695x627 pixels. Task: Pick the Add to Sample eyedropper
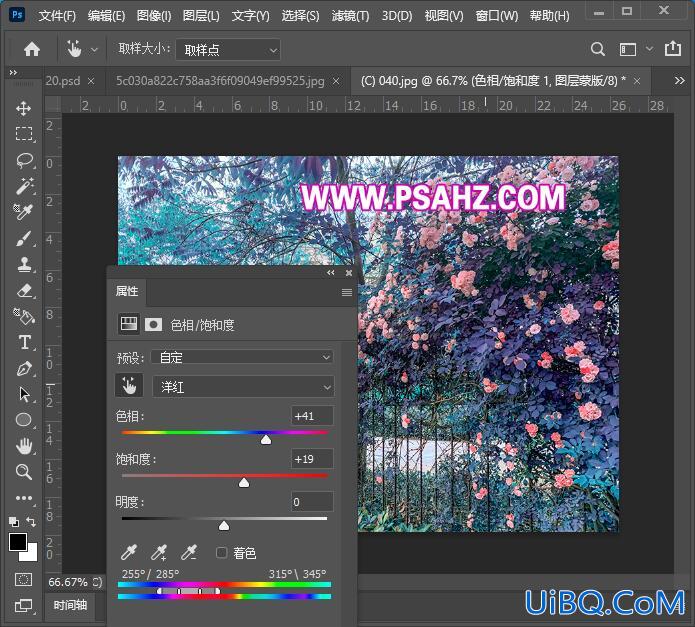(x=159, y=552)
